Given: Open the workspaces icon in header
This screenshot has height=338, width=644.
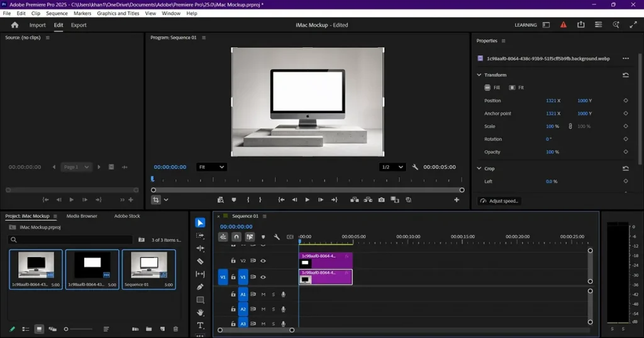Looking at the screenshot, I should 599,25.
